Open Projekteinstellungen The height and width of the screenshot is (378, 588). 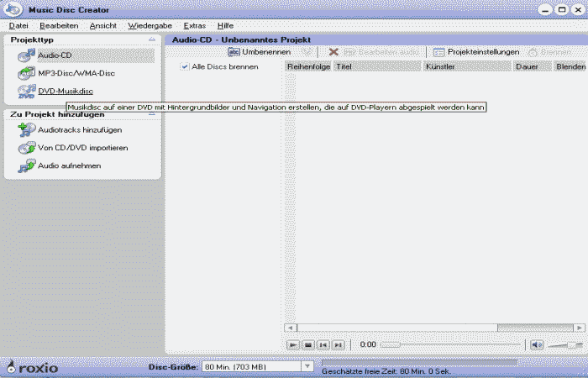pos(476,52)
